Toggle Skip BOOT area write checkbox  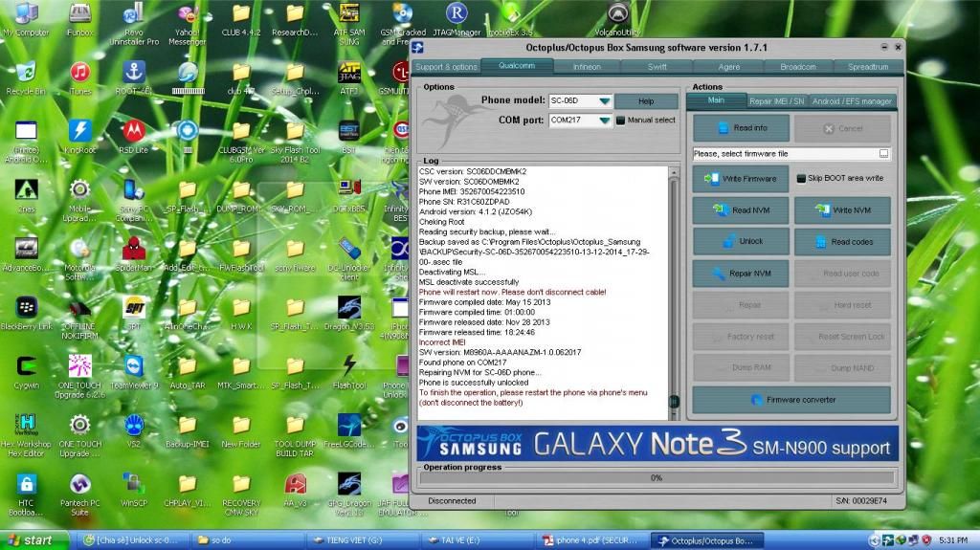coord(801,179)
